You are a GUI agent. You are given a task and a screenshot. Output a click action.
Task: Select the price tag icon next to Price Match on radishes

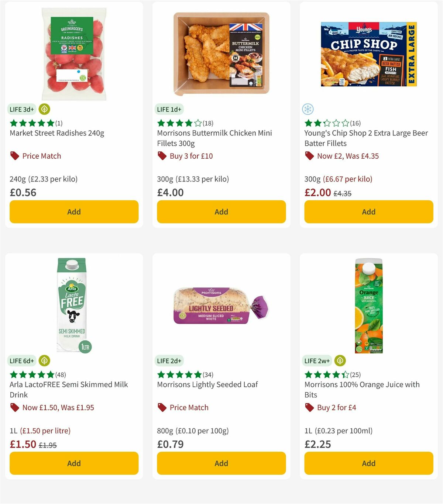[14, 156]
